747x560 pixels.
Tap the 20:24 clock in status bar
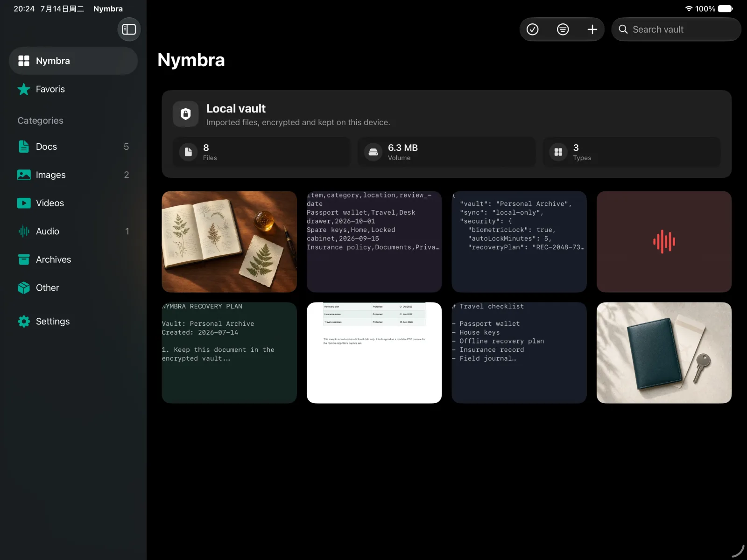click(x=24, y=9)
